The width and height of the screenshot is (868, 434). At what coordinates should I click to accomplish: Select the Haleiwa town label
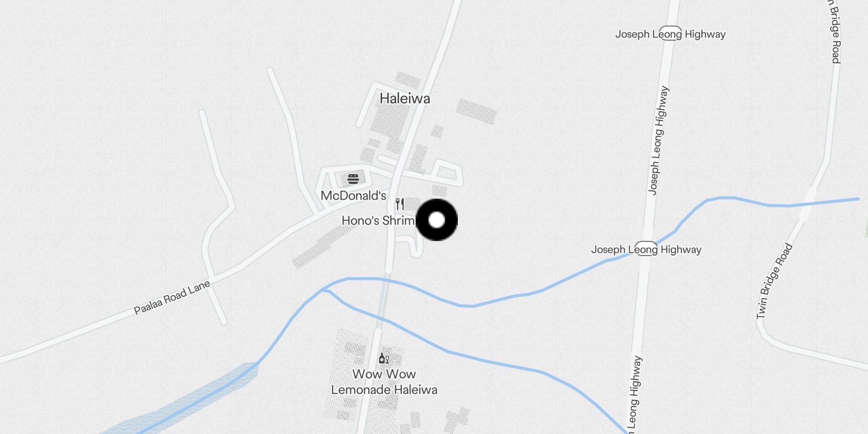405,98
